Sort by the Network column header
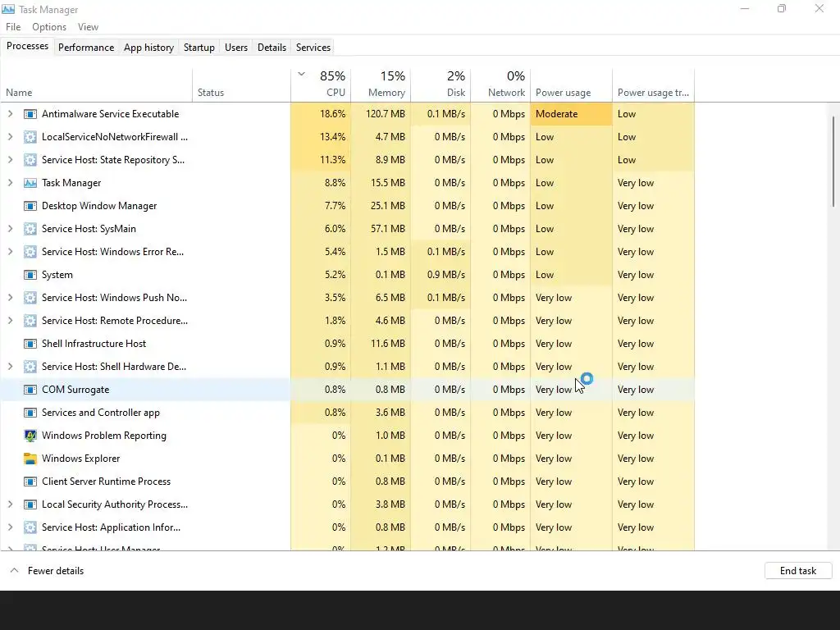This screenshot has width=840, height=630. (500, 84)
